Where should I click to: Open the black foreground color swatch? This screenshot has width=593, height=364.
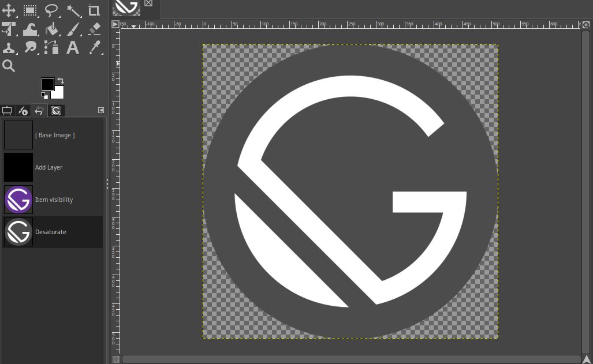pos(47,84)
